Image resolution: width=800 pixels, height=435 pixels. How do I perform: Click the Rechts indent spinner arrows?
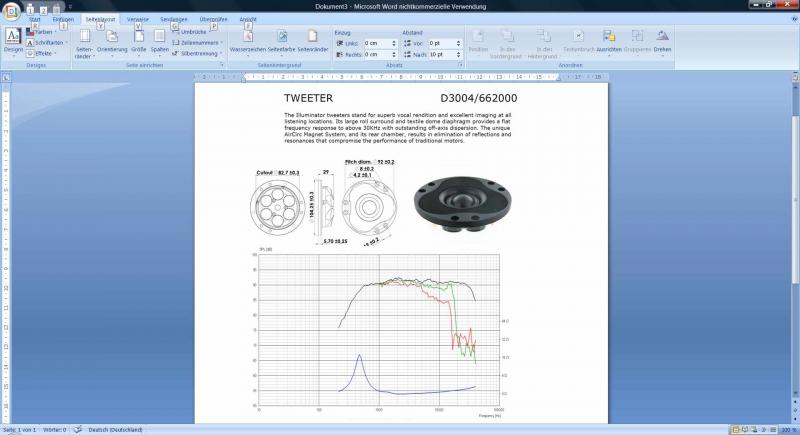[394, 54]
